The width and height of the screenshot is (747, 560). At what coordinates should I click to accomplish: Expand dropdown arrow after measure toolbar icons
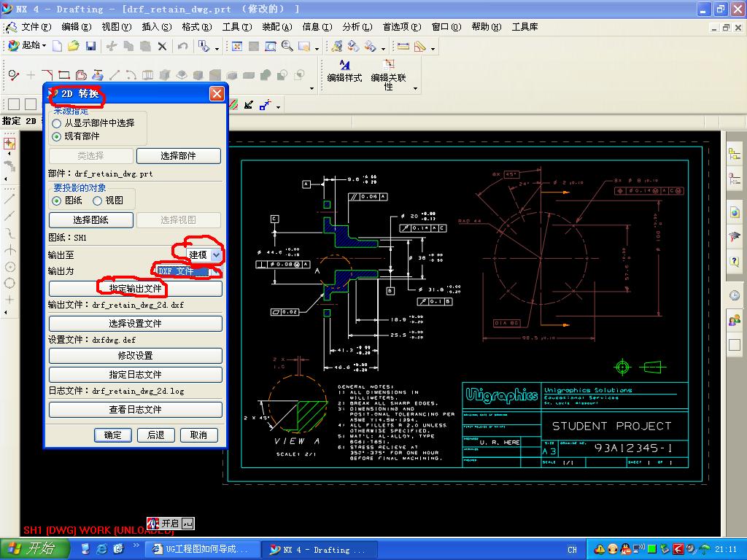[433, 48]
